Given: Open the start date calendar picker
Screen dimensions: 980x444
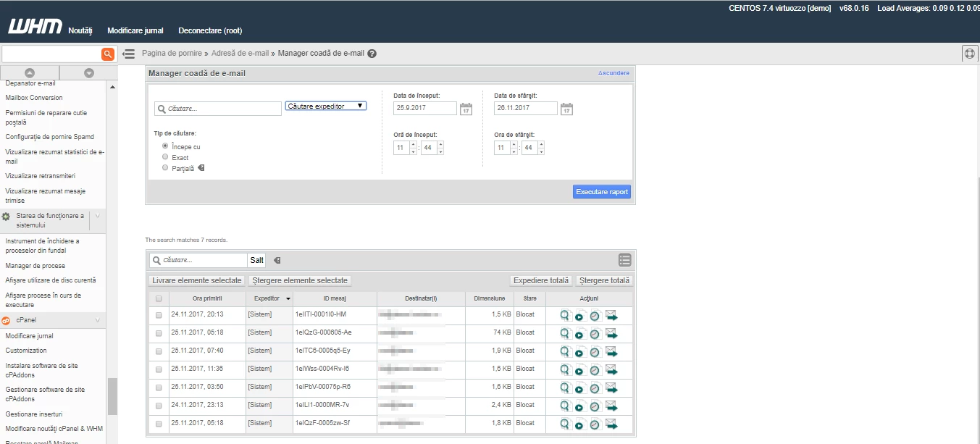Looking at the screenshot, I should pyautogui.click(x=466, y=109).
